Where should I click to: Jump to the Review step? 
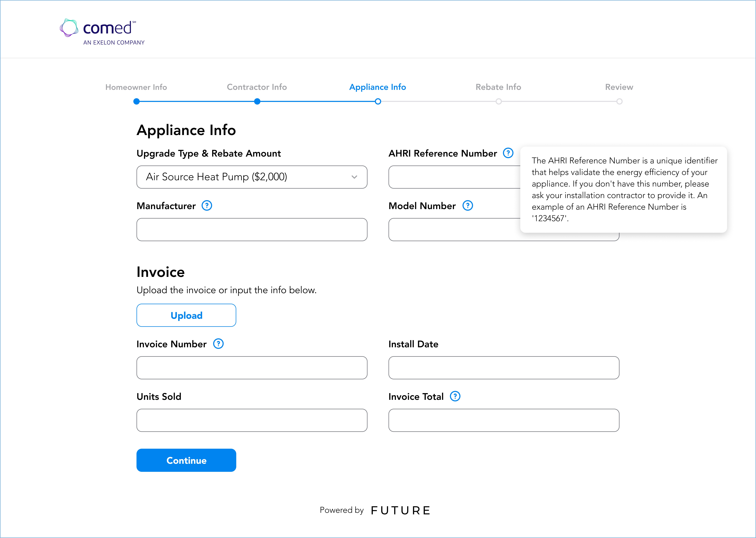coord(619,87)
